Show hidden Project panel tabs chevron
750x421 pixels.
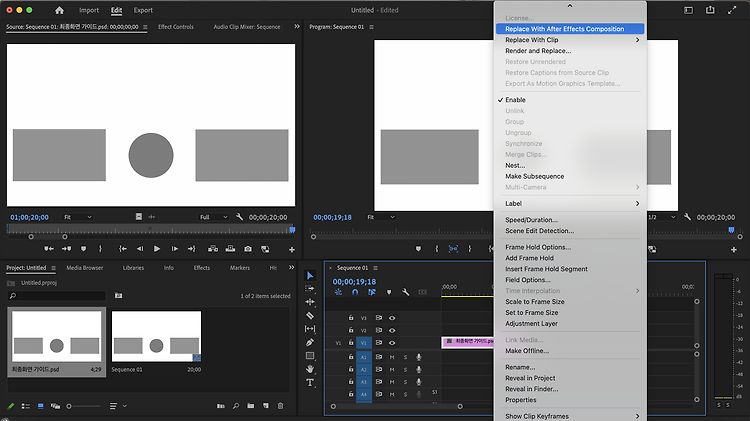click(x=291, y=268)
